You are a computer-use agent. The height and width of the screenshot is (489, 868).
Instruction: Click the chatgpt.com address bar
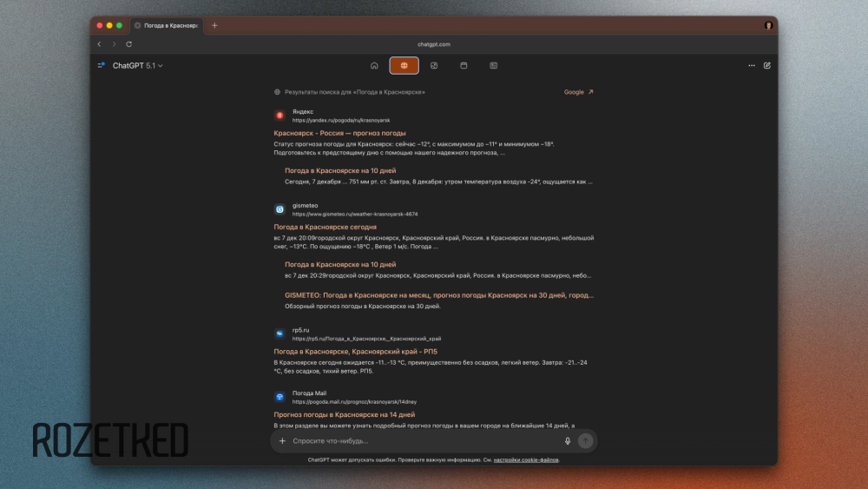click(x=434, y=44)
